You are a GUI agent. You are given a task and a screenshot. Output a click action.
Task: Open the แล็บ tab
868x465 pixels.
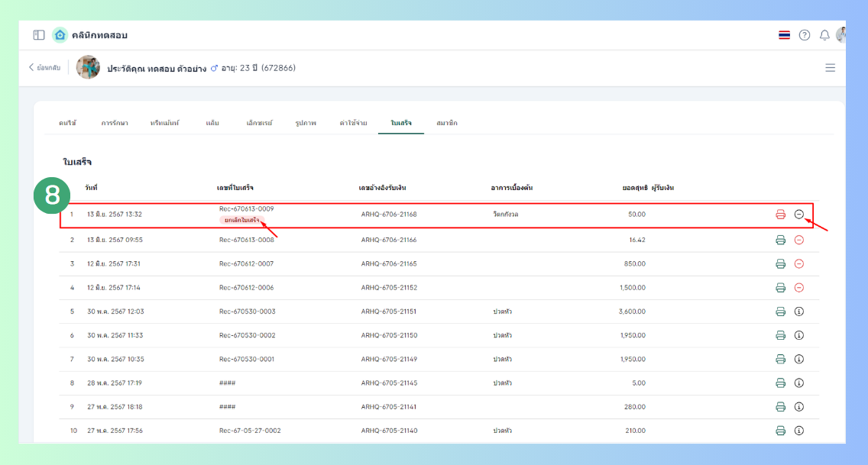pos(212,123)
